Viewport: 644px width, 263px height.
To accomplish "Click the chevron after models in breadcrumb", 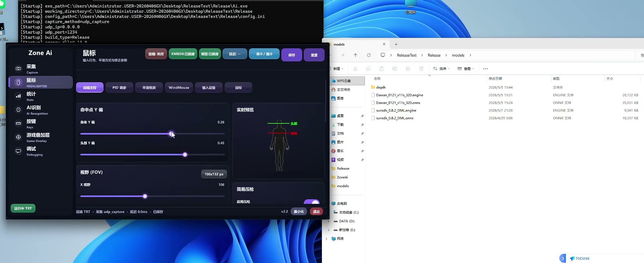I will tap(470, 55).
